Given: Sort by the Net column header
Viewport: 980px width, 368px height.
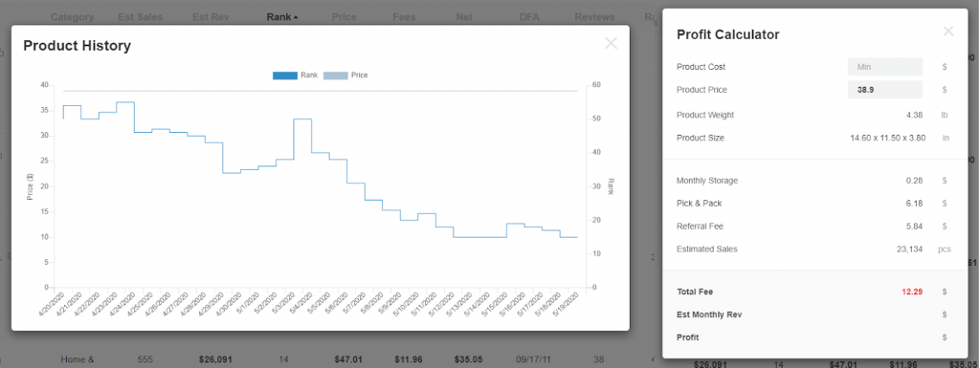Looking at the screenshot, I should (464, 17).
